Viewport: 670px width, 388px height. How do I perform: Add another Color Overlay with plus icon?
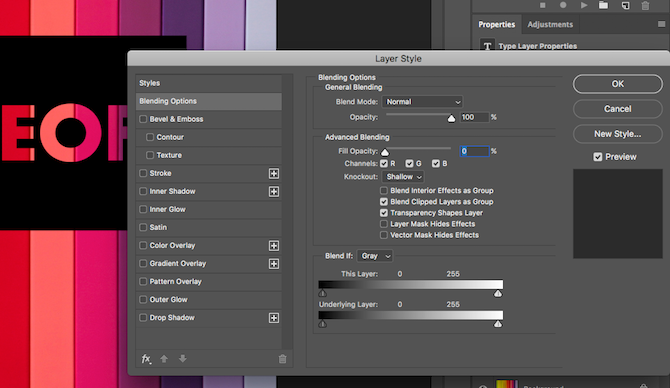(x=274, y=246)
